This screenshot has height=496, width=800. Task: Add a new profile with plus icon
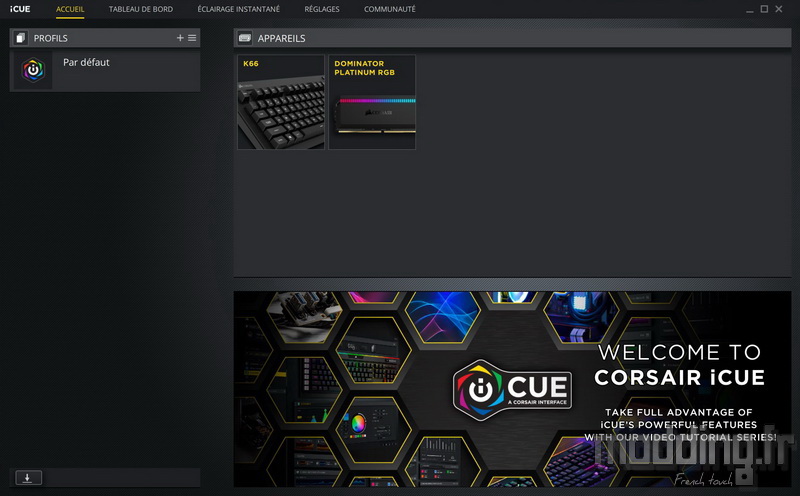[x=180, y=38]
